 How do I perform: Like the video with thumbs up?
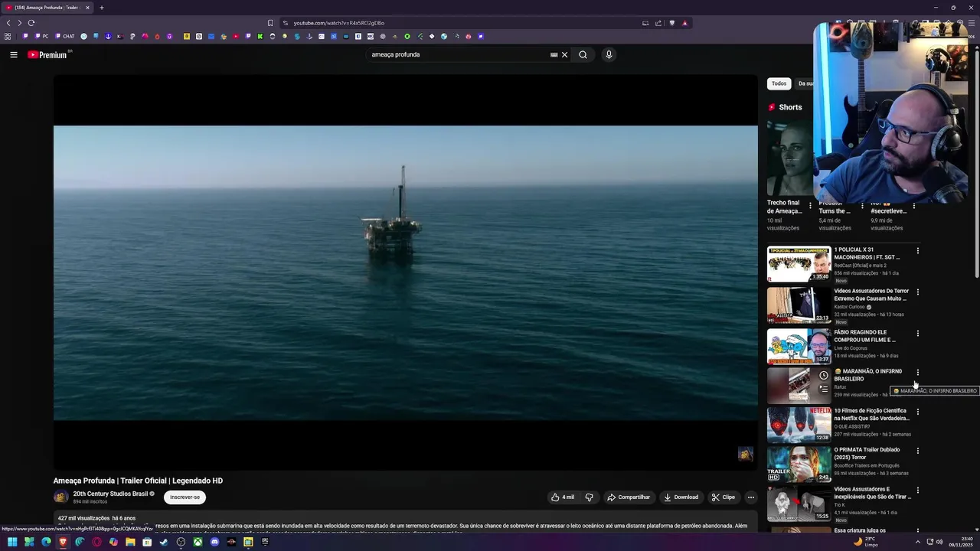562,497
